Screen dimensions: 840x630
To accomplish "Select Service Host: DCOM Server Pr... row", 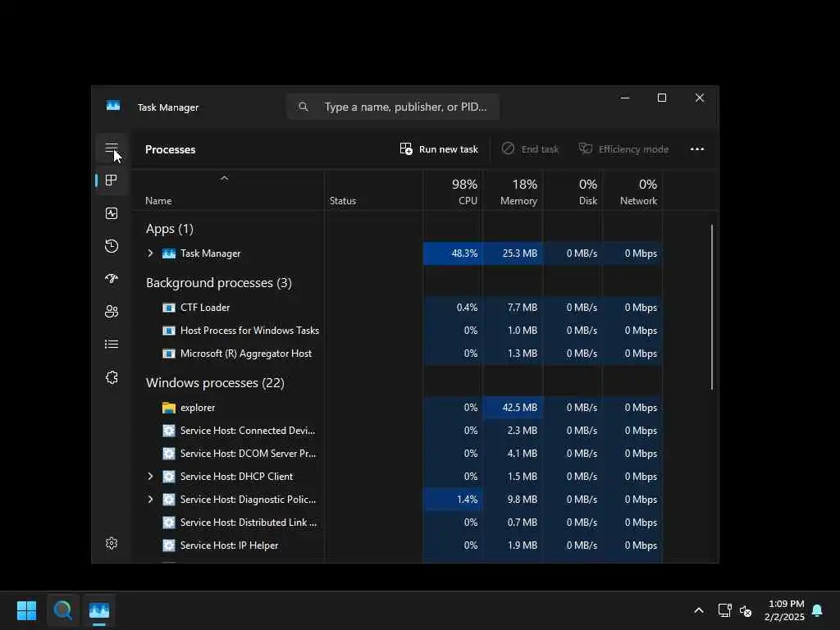I will [397, 453].
